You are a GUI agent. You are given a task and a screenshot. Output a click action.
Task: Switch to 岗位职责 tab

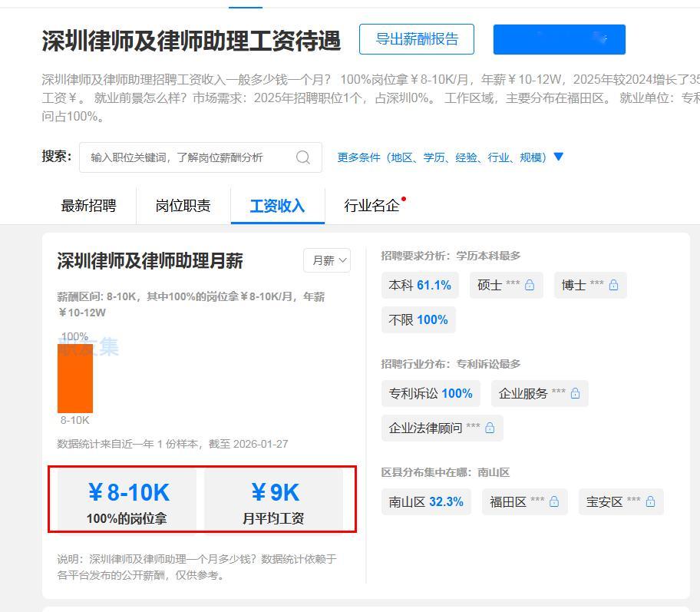pos(183,206)
